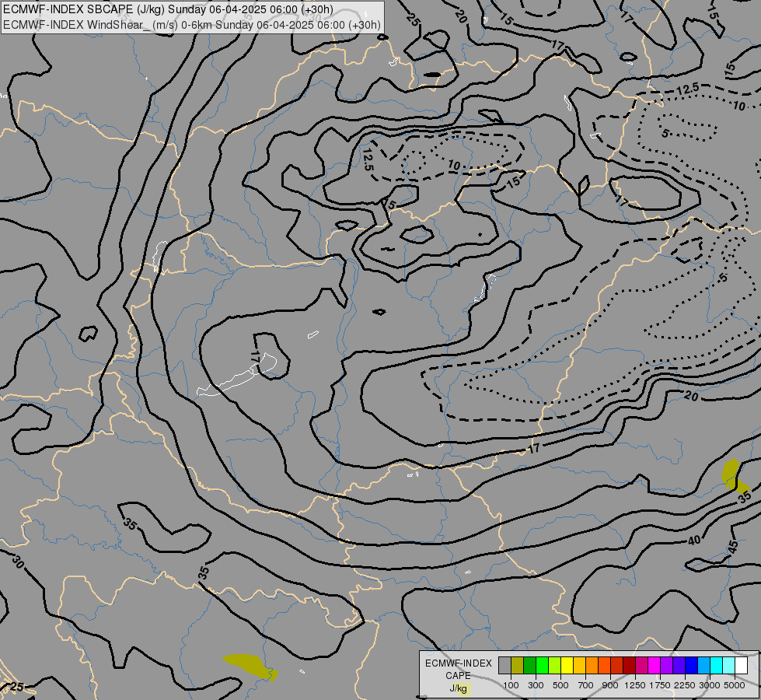
Task: Click the legend's ECMWF-INDEX label
Action: click(x=459, y=663)
